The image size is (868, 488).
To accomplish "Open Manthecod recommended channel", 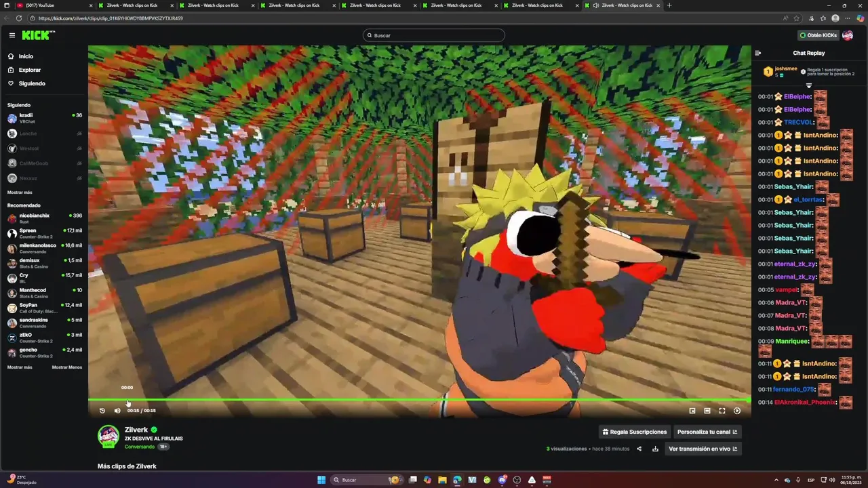I will coord(44,293).
